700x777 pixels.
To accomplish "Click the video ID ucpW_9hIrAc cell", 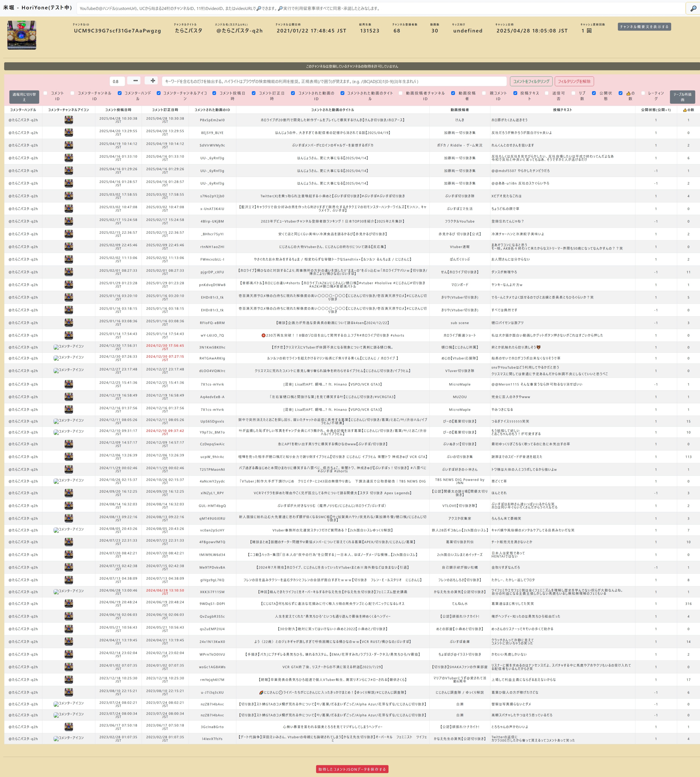I will click(x=212, y=457).
